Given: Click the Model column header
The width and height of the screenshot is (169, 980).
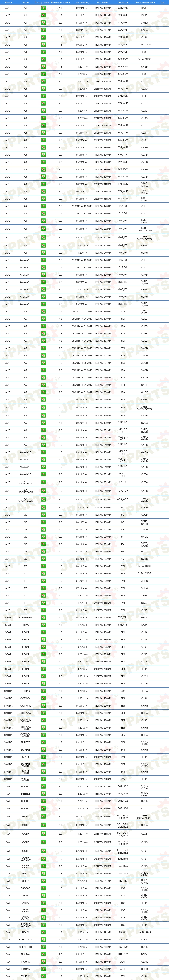Looking at the screenshot, I should 26,2.
